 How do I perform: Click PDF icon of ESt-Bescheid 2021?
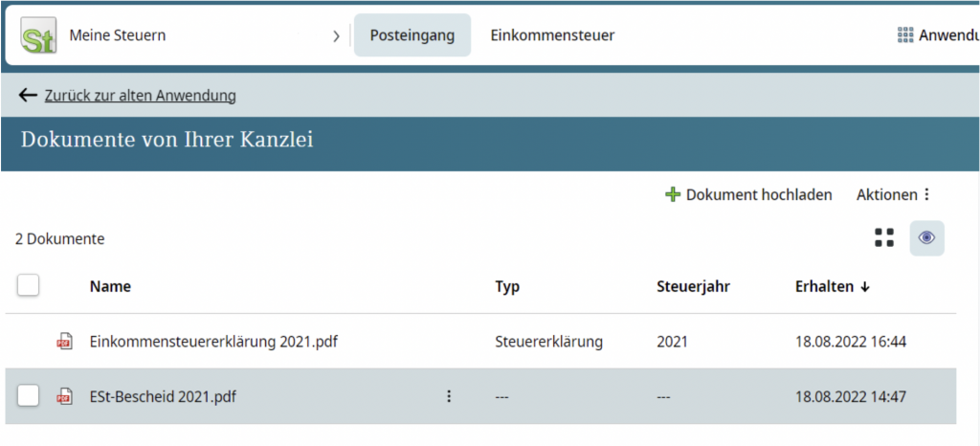coord(64,396)
